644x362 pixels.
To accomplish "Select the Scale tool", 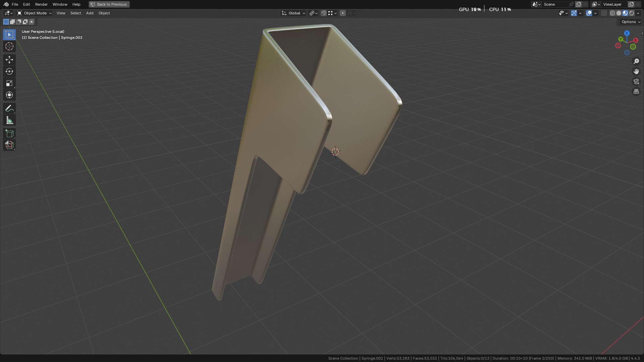I will tap(9, 83).
